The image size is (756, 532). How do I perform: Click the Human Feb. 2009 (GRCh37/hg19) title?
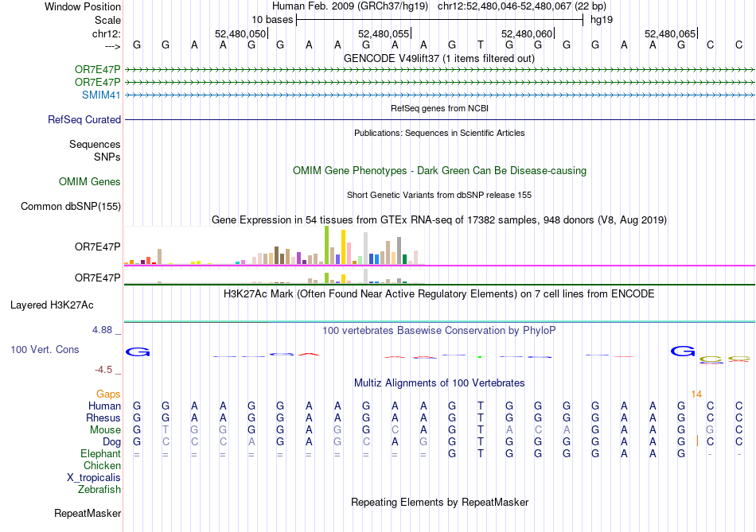[350, 6]
